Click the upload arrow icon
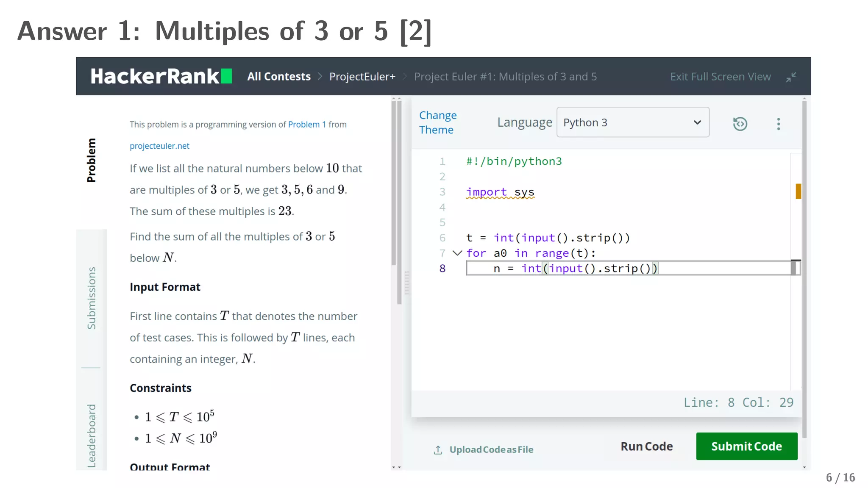This screenshot has height=488, width=868. coord(438,450)
